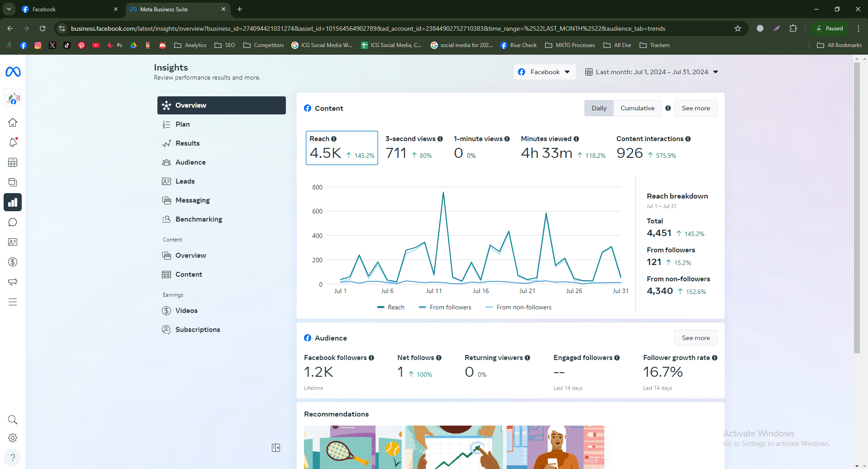Screen dimensions: 868x469
Task: Switch chart to Daily view
Action: [599, 108]
